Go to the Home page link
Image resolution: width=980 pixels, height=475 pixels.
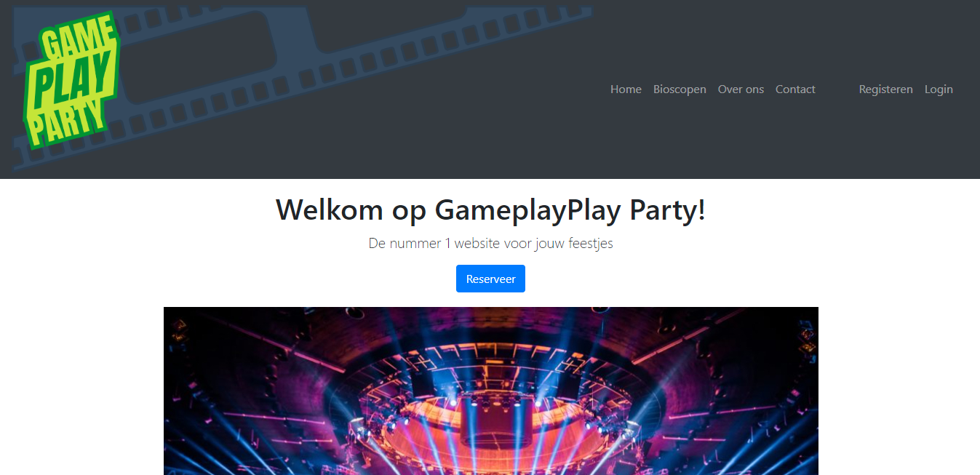[x=626, y=89]
